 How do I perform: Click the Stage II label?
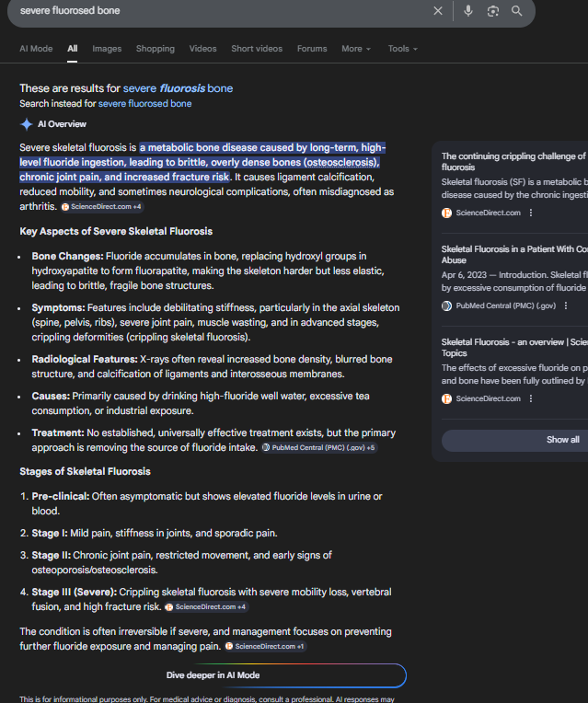(52, 556)
